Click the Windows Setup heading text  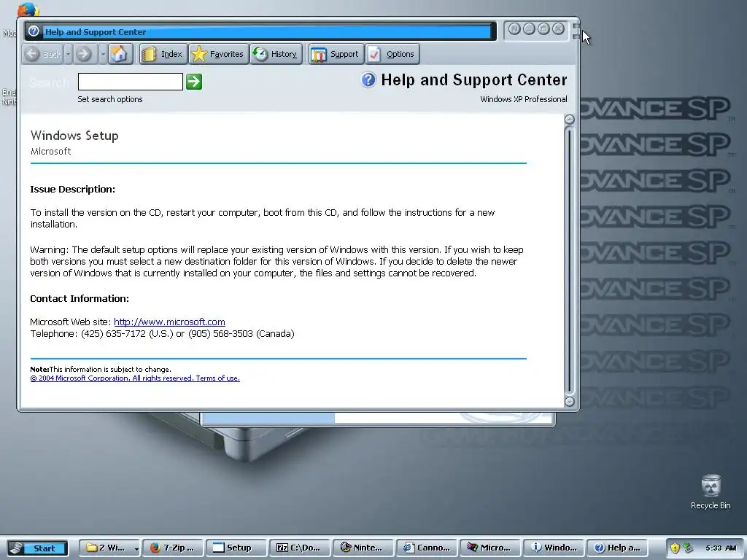[74, 136]
